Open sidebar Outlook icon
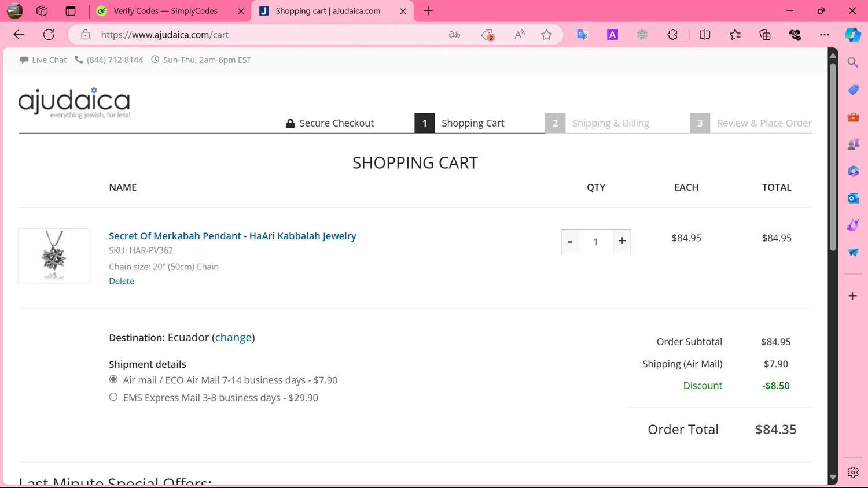 click(x=853, y=198)
